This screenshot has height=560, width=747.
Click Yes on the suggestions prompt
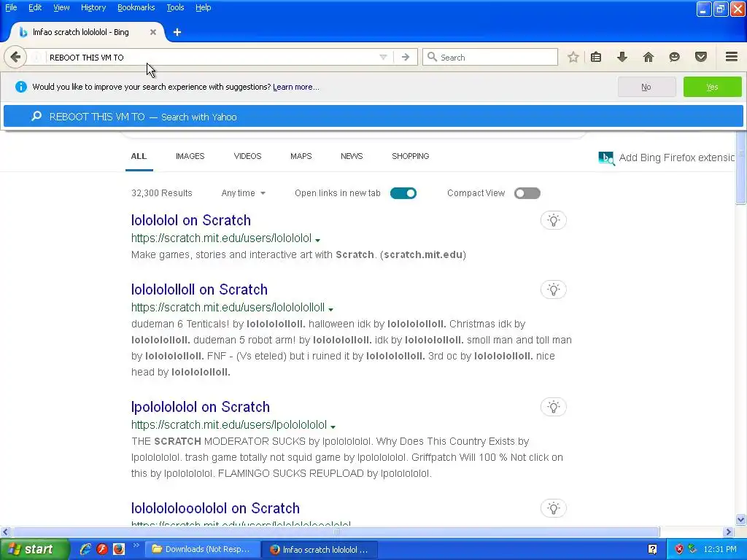[712, 87]
